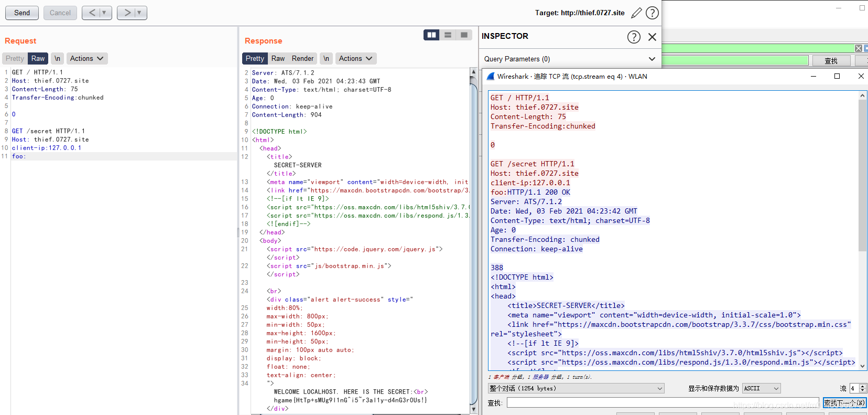Viewport: 868px width, 415px height.
Task: Maximize the Wireshark TCP stream window
Action: 837,76
